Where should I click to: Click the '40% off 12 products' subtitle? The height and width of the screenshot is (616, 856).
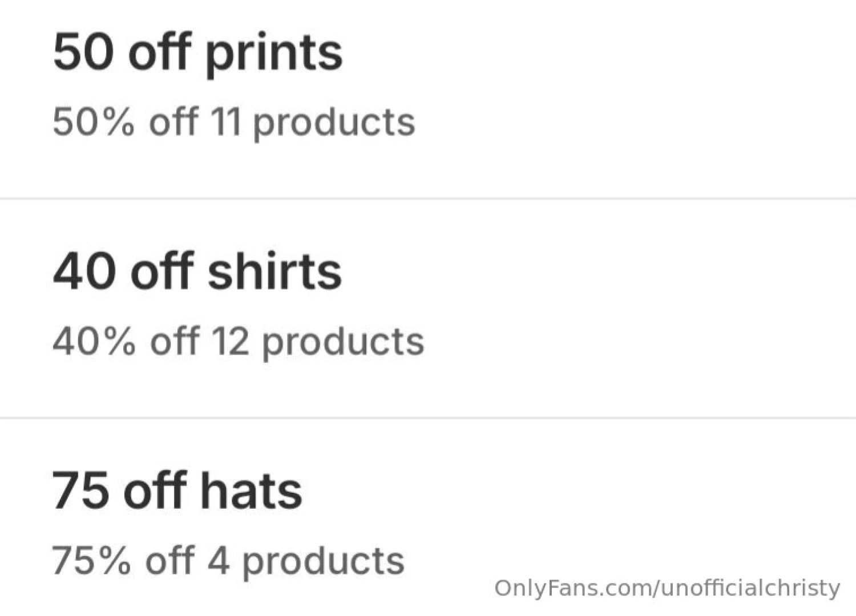(237, 341)
